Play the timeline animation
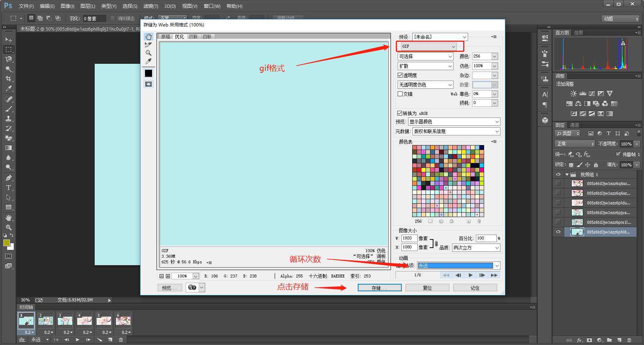 pos(78,340)
